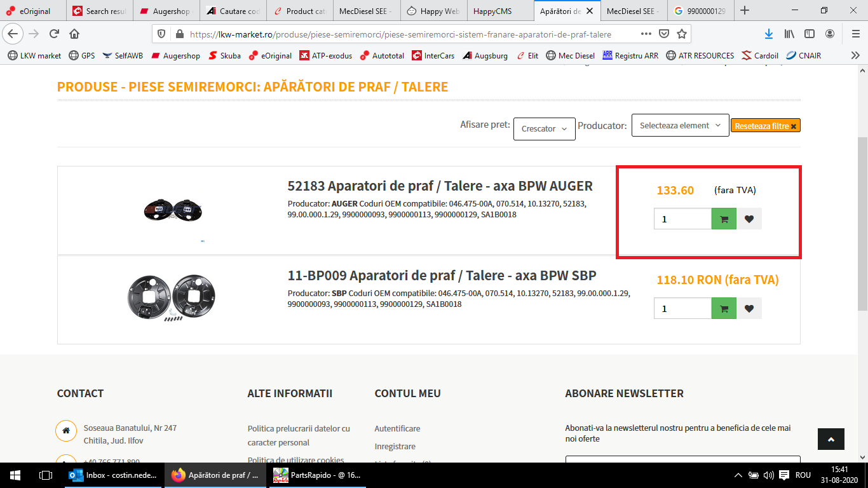Screen dimensions: 868x488
Task: Show more bookmarks overflow chevron
Action: point(855,55)
